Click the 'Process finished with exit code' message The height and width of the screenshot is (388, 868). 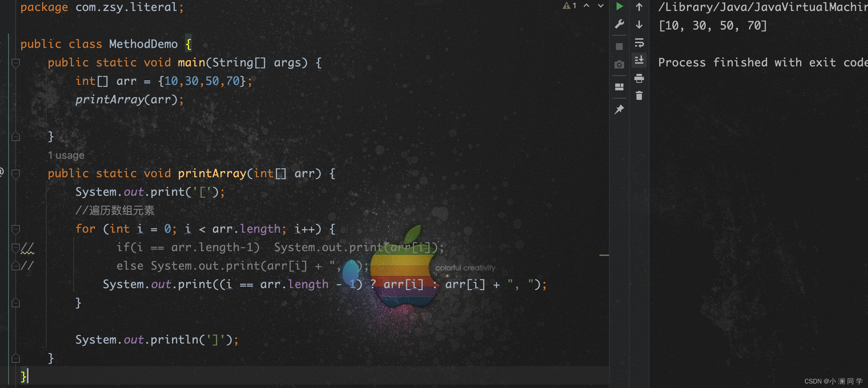click(x=763, y=63)
